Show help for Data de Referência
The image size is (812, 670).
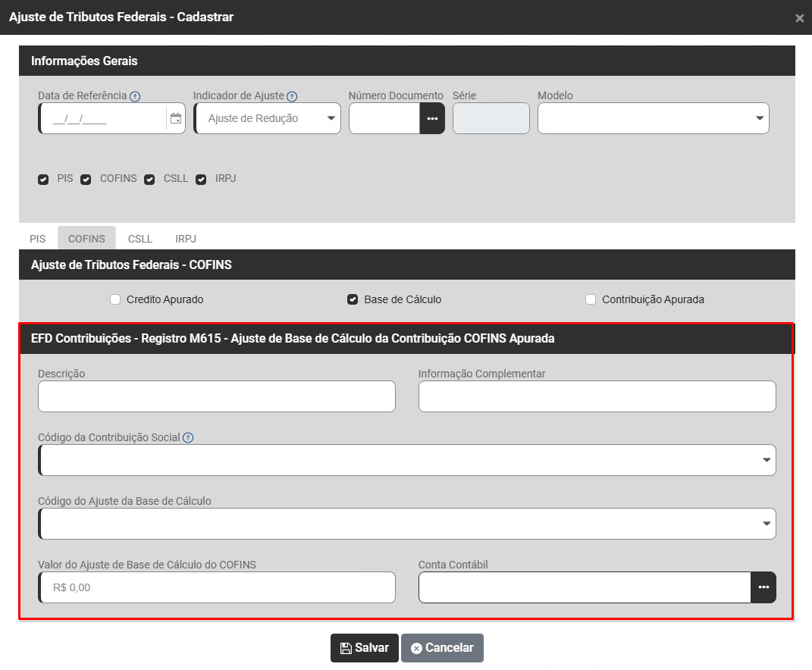click(x=135, y=96)
